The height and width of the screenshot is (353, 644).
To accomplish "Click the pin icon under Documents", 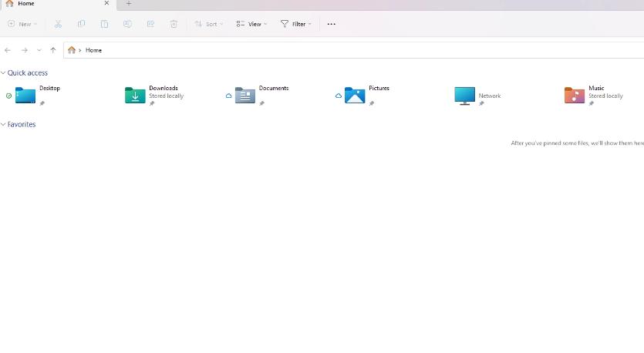I will click(261, 103).
